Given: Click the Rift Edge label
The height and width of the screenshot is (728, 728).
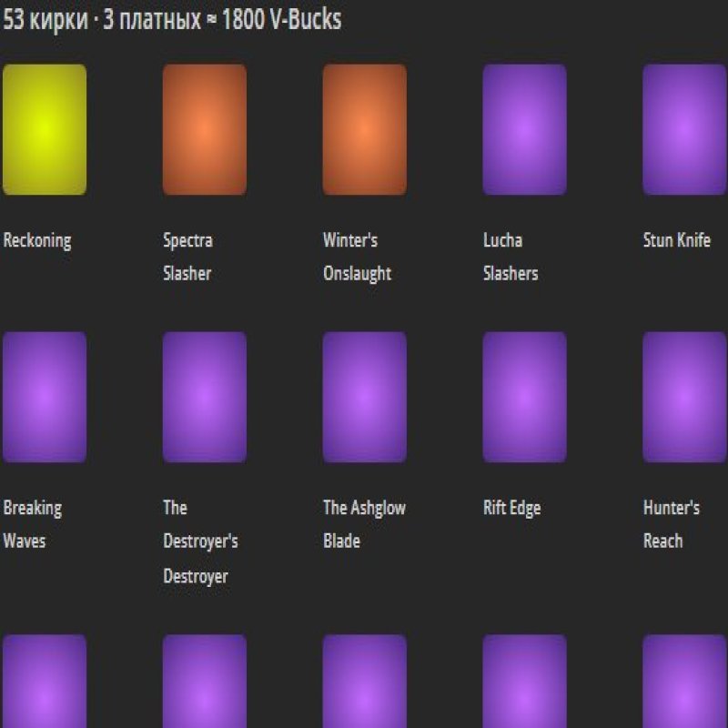Looking at the screenshot, I should 510,508.
